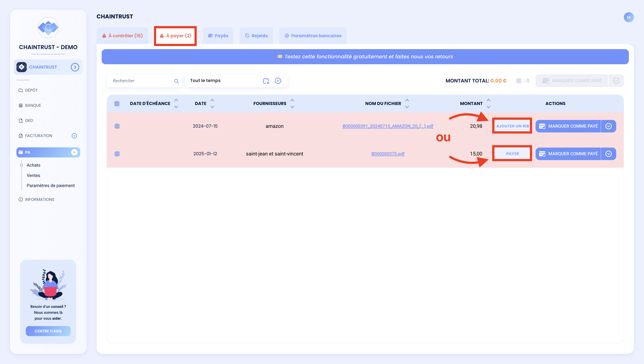Open Achats under PA

pyautogui.click(x=34, y=165)
